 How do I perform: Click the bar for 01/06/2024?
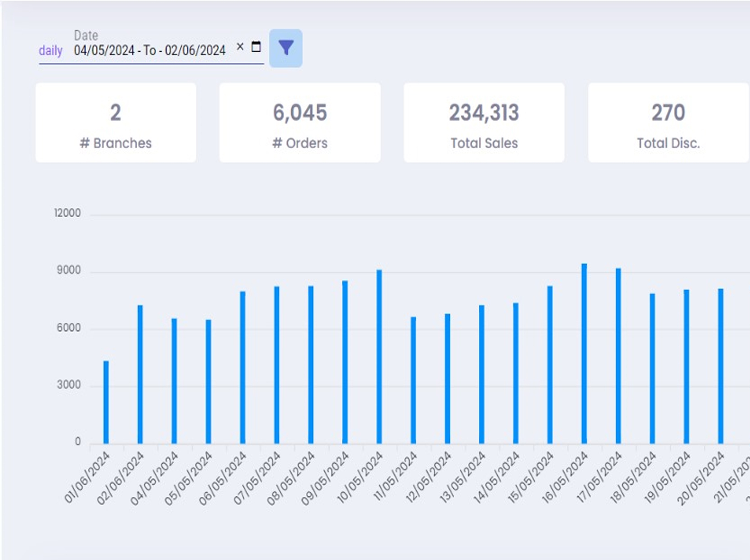point(106,402)
